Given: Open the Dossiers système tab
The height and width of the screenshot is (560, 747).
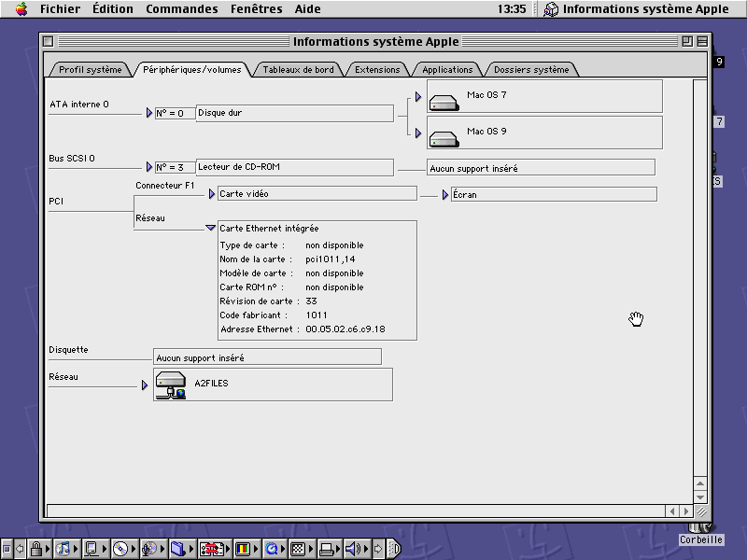Looking at the screenshot, I should coord(531,69).
